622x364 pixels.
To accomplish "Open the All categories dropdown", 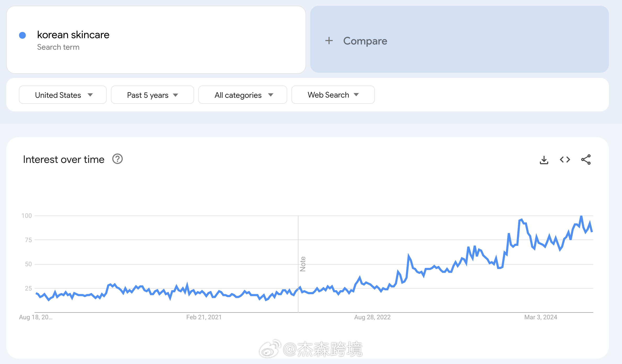I will tap(242, 95).
